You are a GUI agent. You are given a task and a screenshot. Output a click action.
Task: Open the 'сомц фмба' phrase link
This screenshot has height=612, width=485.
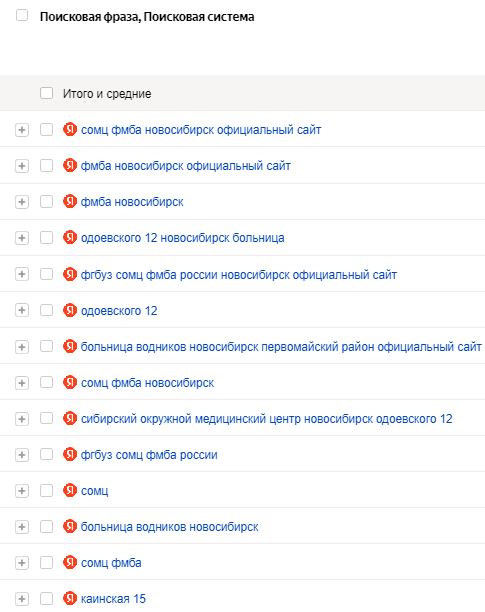pos(111,563)
